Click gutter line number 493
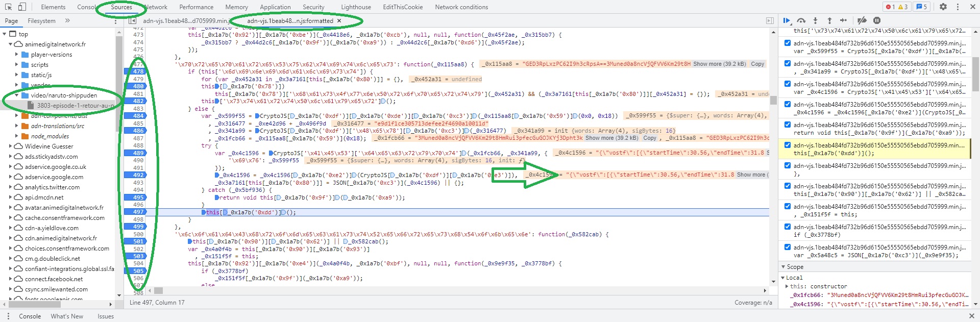Image resolution: width=980 pixels, height=322 pixels. pyautogui.click(x=138, y=183)
